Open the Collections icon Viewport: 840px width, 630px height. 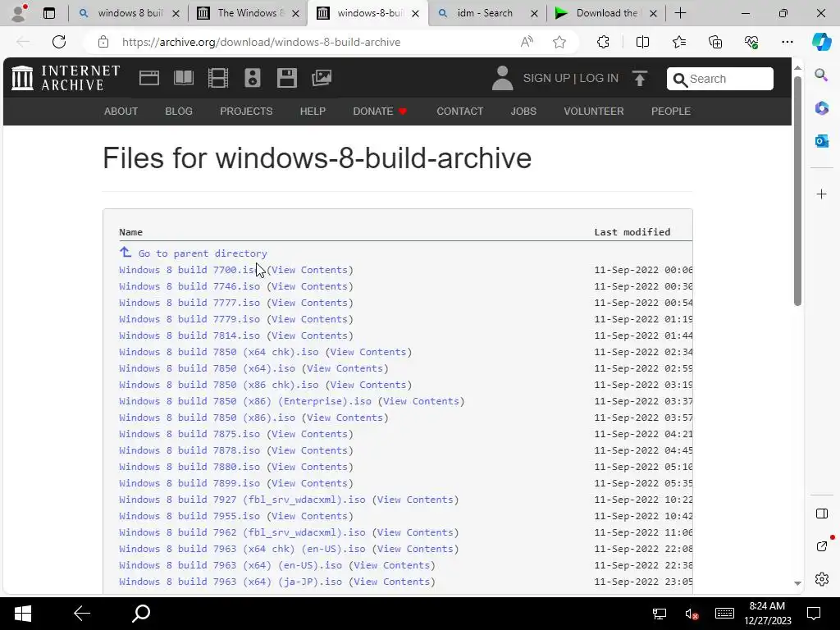tap(715, 42)
